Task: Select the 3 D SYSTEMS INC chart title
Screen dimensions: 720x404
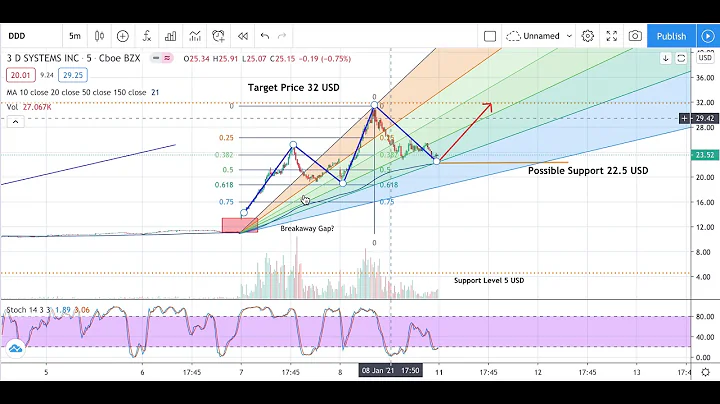Action: [73, 58]
